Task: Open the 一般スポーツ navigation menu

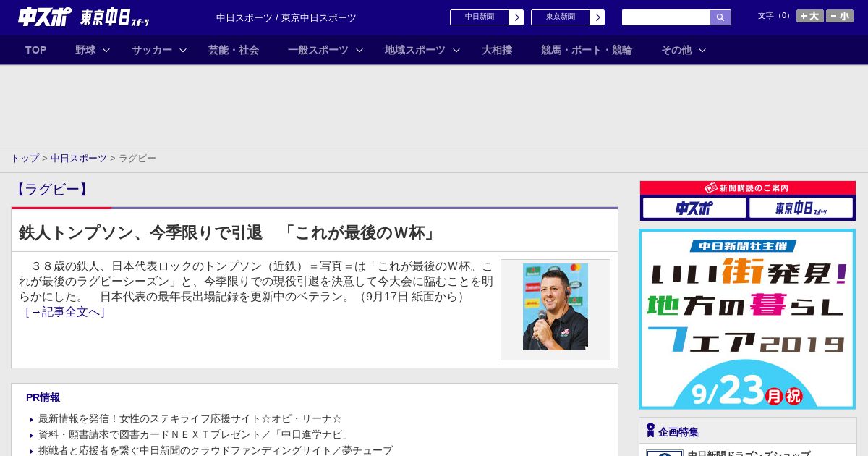Action: click(318, 50)
